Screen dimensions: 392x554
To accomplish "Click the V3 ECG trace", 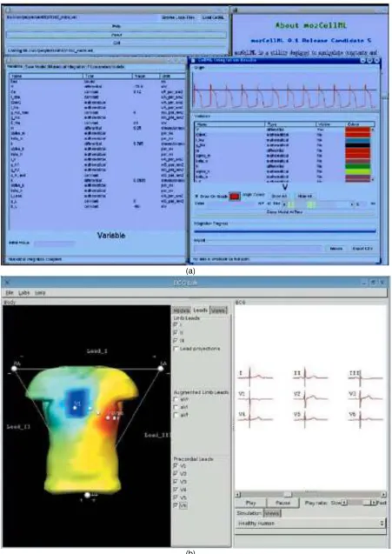I will pyautogui.click(x=366, y=398).
